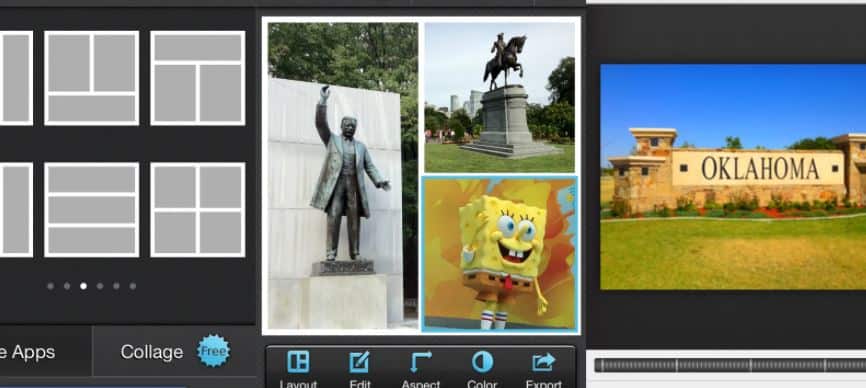The width and height of the screenshot is (866, 388).
Task: Select the standing statue photo cell
Action: pos(342,176)
